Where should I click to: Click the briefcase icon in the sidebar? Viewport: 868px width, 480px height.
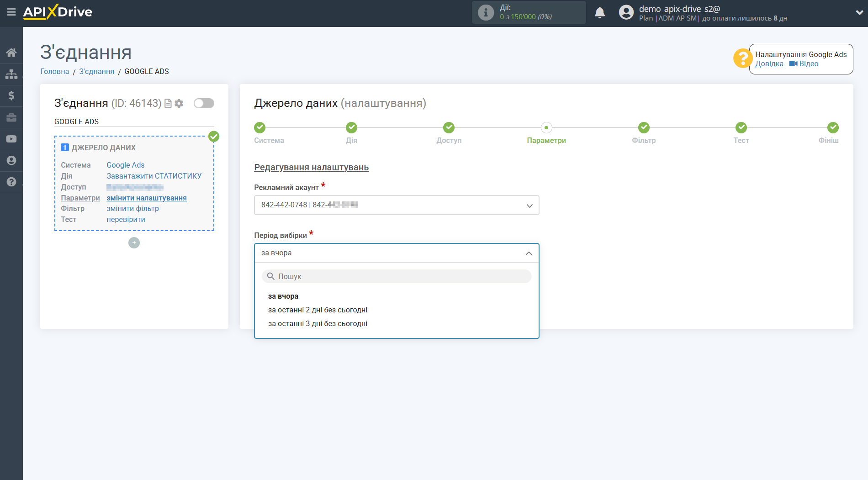(11, 117)
